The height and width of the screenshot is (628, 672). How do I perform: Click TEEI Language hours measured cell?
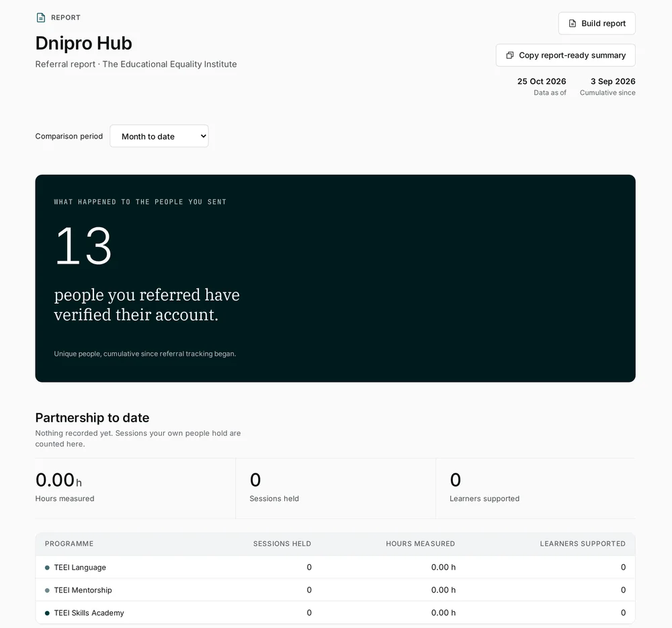click(x=443, y=567)
